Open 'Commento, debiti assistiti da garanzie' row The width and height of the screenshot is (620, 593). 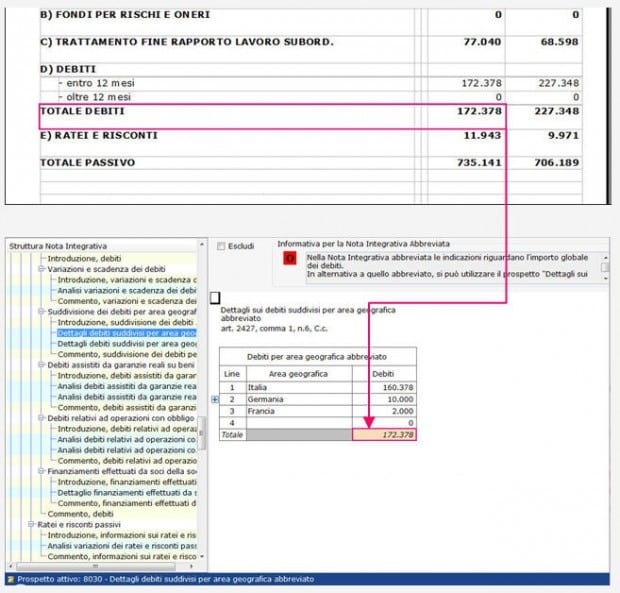[127, 407]
